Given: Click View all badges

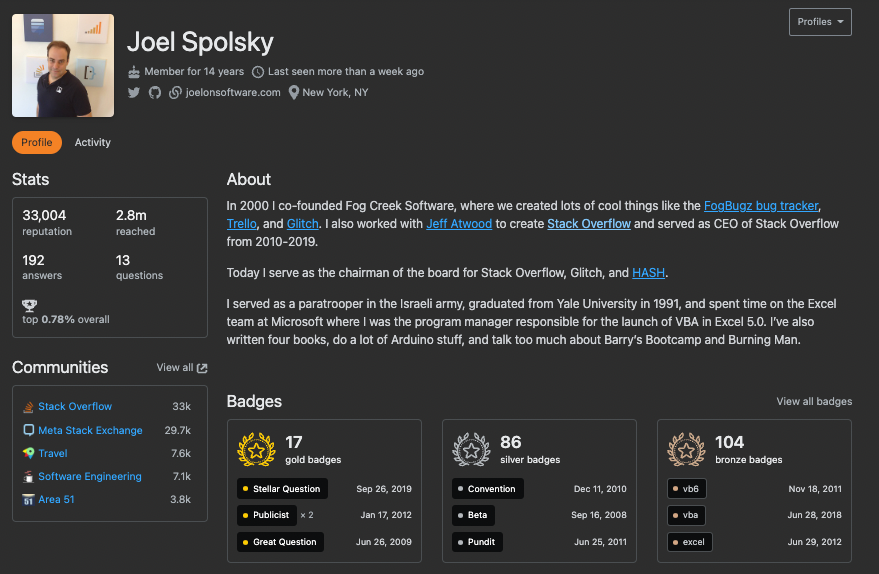Looking at the screenshot, I should point(814,402).
